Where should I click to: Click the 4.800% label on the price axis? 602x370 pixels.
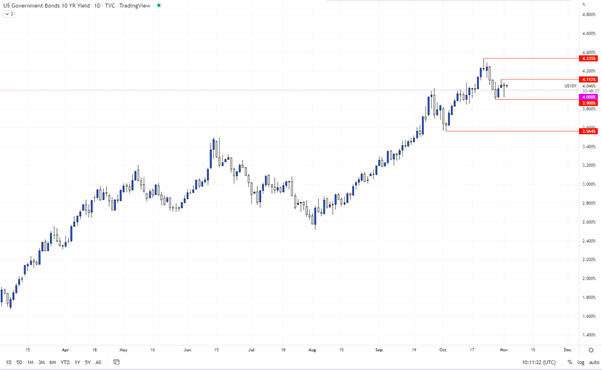pos(589,15)
